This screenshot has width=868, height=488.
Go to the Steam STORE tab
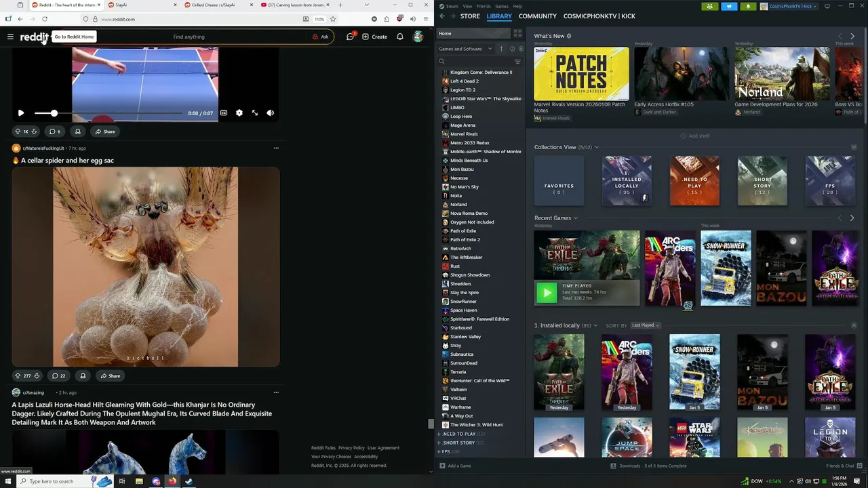[470, 16]
